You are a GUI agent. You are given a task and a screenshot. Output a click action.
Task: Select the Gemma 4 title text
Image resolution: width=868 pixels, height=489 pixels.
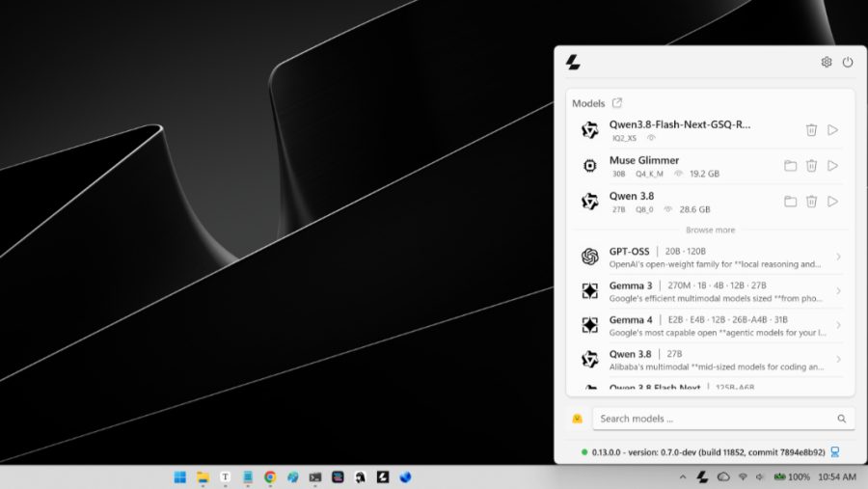click(x=631, y=320)
